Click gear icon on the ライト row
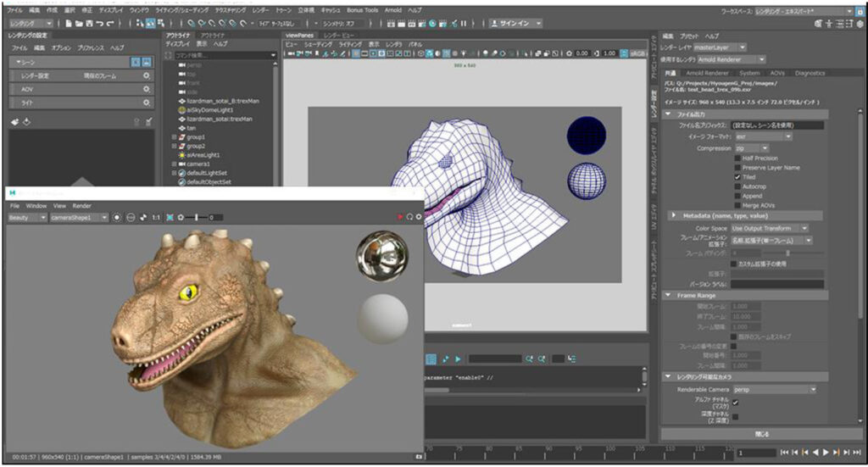The width and height of the screenshot is (868, 467). pyautogui.click(x=146, y=103)
